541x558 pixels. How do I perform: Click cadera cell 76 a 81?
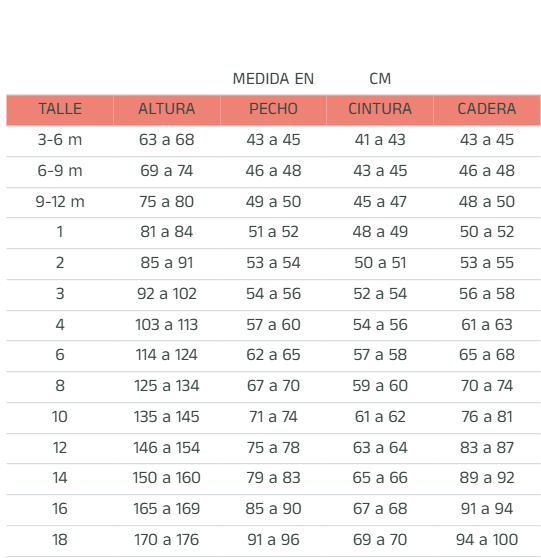487,416
